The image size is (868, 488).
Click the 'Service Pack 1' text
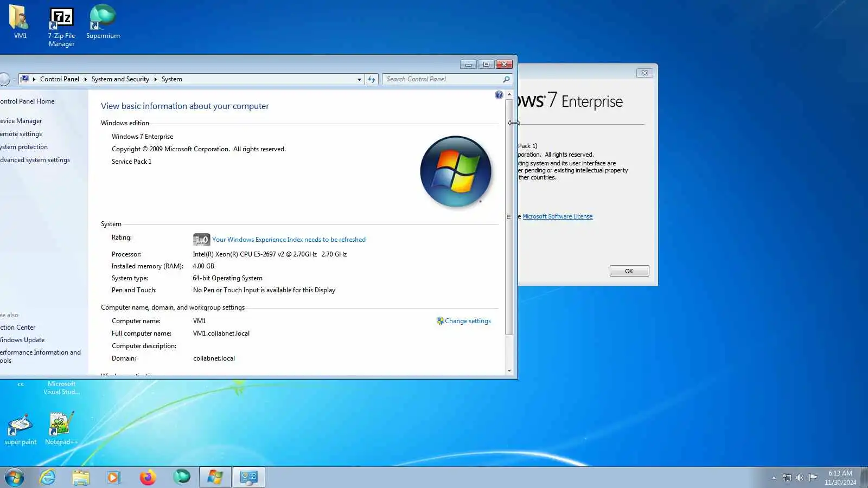pyautogui.click(x=132, y=162)
